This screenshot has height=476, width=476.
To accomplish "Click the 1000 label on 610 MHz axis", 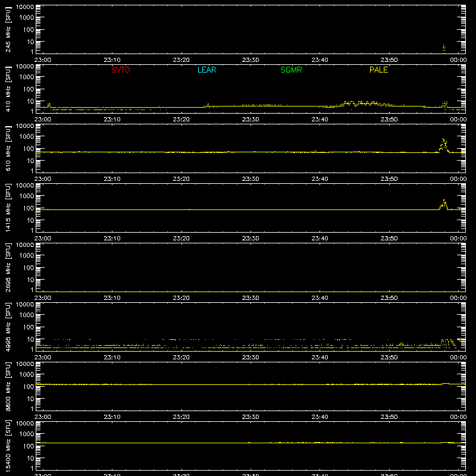I will click(x=27, y=136).
